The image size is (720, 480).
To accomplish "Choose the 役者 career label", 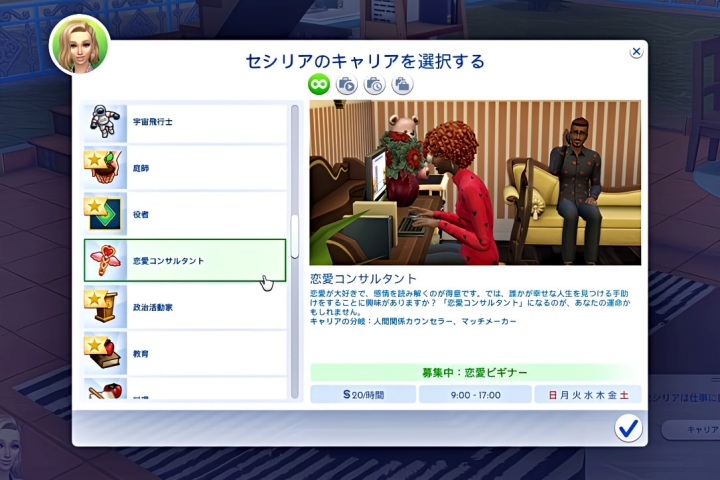I will pyautogui.click(x=141, y=215).
